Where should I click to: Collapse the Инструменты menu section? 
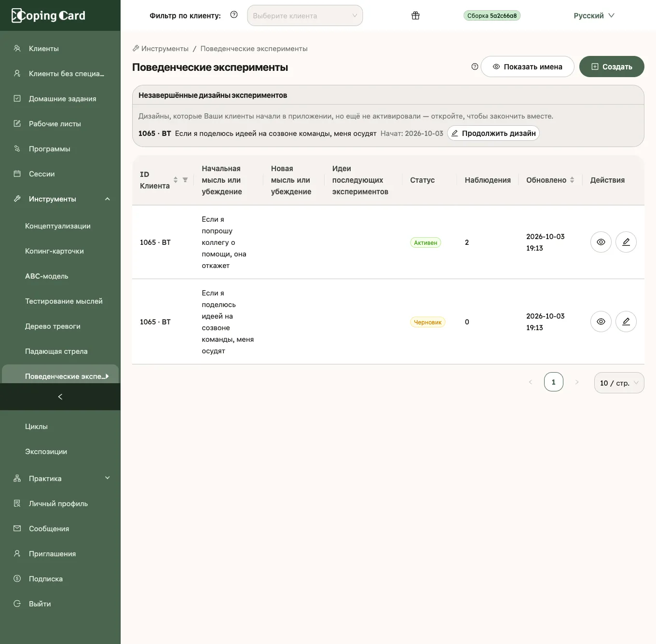coord(60,199)
